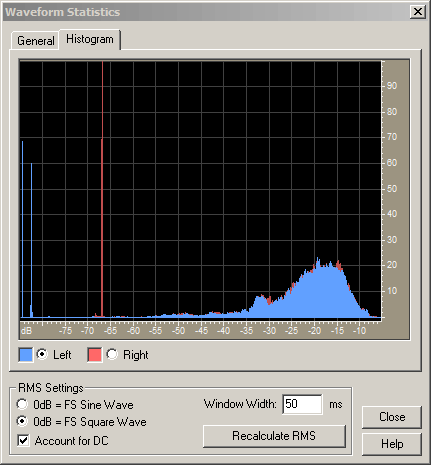Image resolution: width=431 pixels, height=465 pixels.
Task: Click the Waveform Statistics title bar
Action: [207, 12]
